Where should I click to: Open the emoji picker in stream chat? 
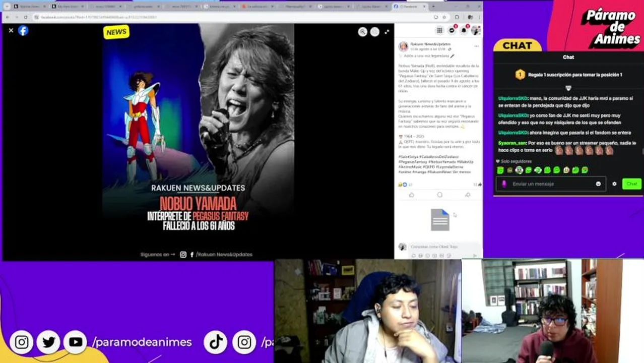click(598, 184)
